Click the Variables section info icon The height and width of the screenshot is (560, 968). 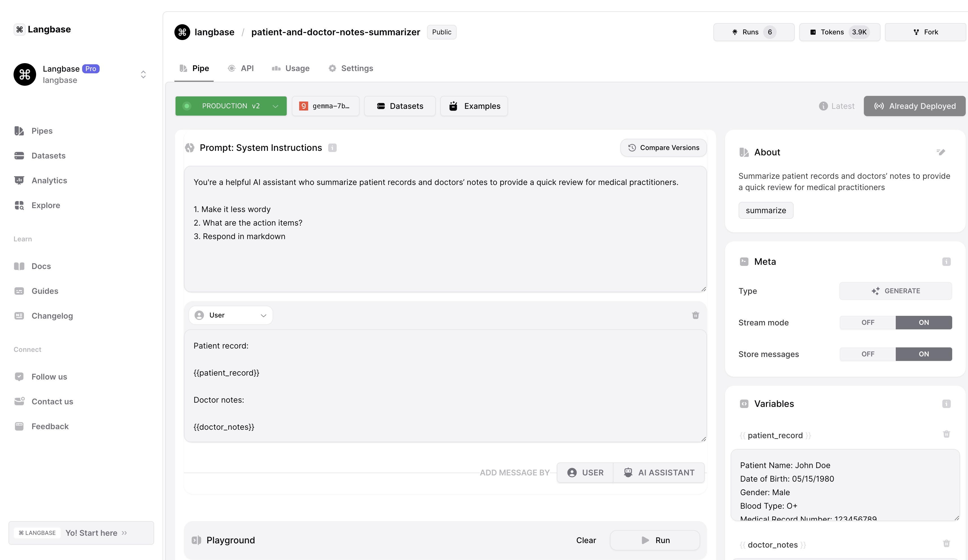tap(946, 404)
